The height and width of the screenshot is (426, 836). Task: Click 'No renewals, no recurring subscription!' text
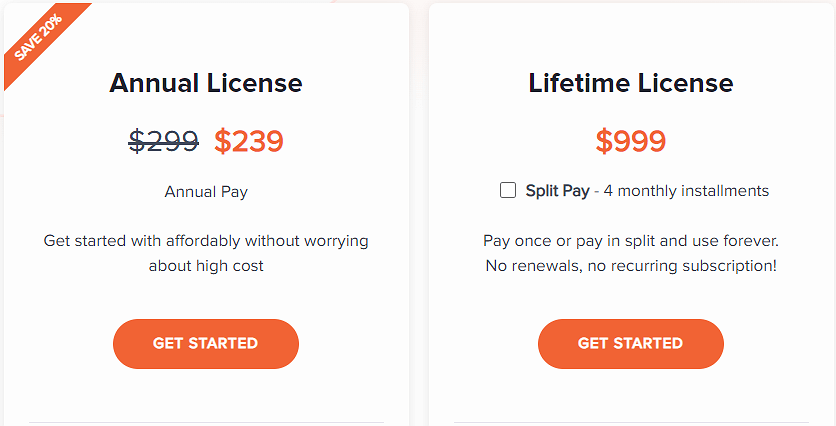[631, 266]
